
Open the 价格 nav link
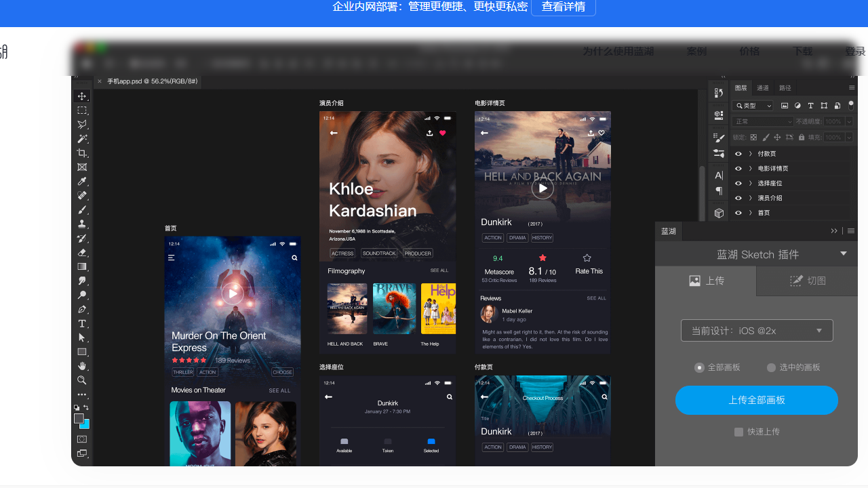pyautogui.click(x=749, y=52)
